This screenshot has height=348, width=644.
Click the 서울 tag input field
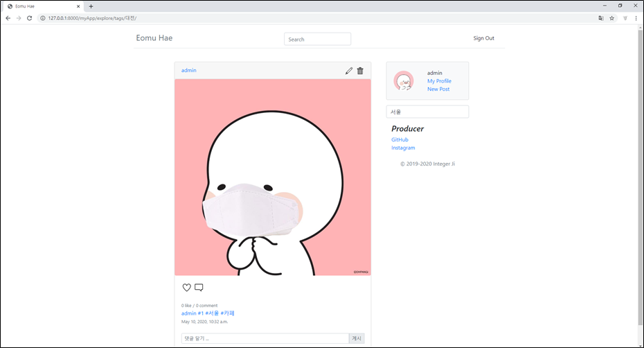coord(427,112)
